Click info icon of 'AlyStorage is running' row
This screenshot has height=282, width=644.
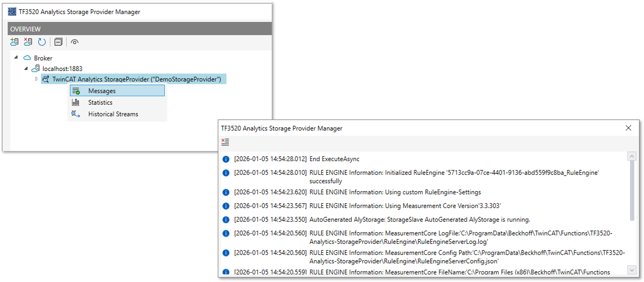tap(226, 220)
